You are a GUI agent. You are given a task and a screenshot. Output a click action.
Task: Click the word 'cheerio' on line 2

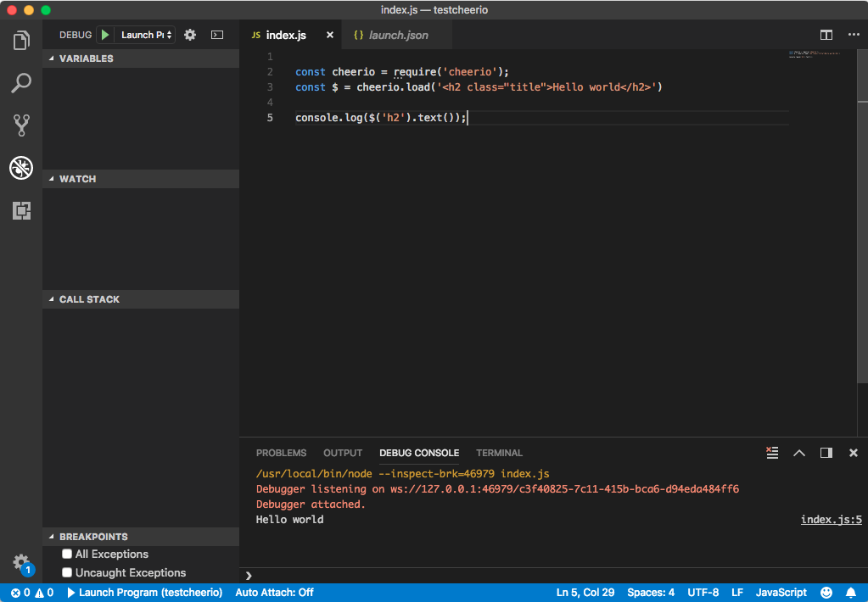click(x=353, y=72)
